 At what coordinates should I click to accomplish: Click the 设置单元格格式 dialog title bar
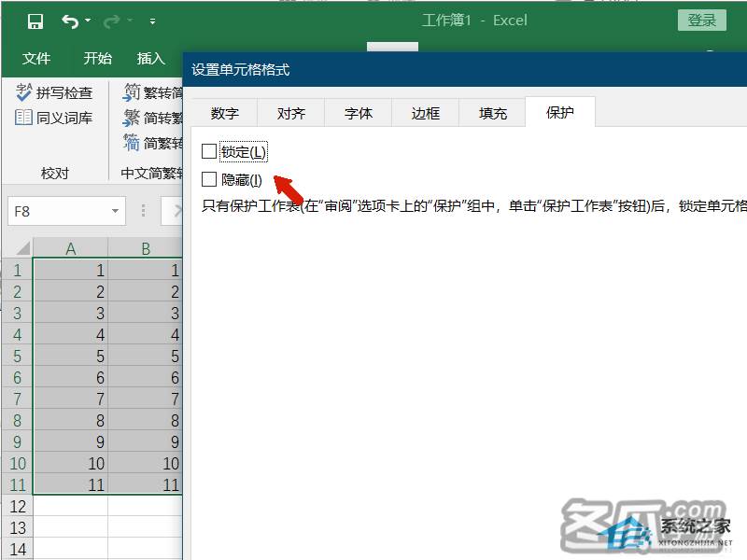464,69
